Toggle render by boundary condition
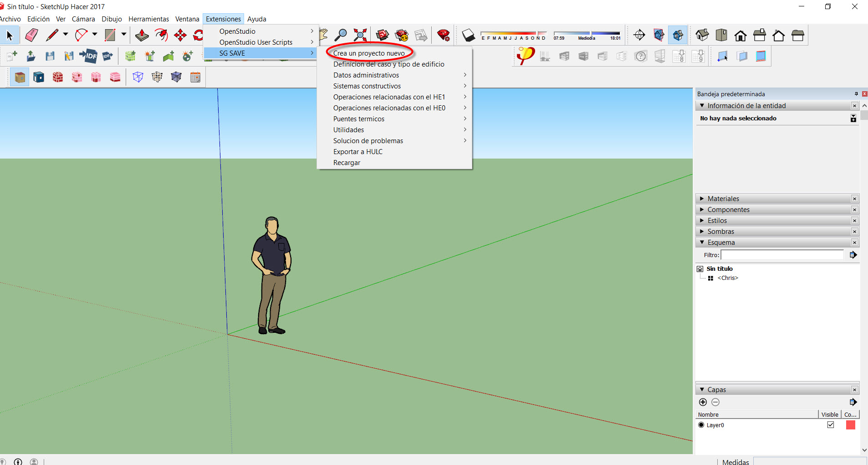The height and width of the screenshot is (465, 868). tap(39, 77)
